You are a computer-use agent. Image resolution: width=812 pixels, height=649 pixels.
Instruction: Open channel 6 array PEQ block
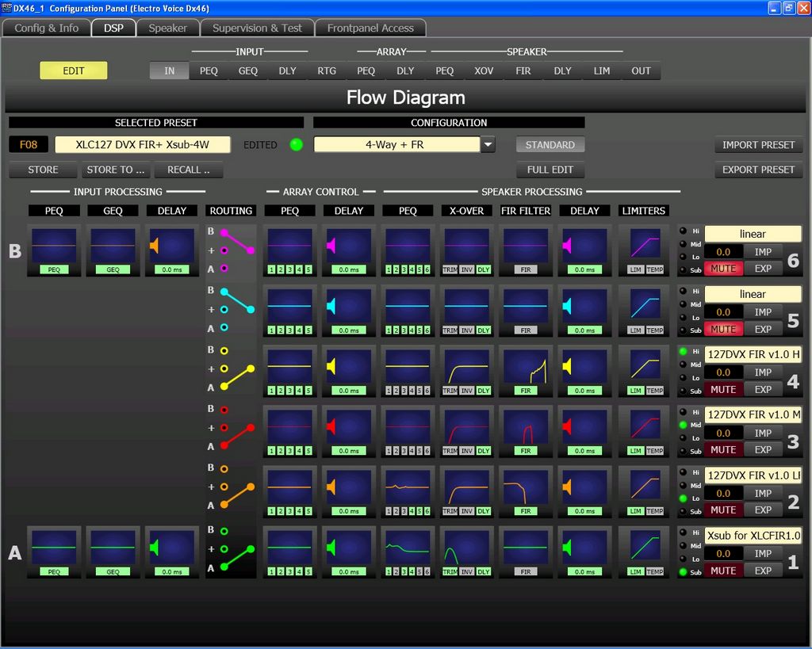click(x=290, y=250)
